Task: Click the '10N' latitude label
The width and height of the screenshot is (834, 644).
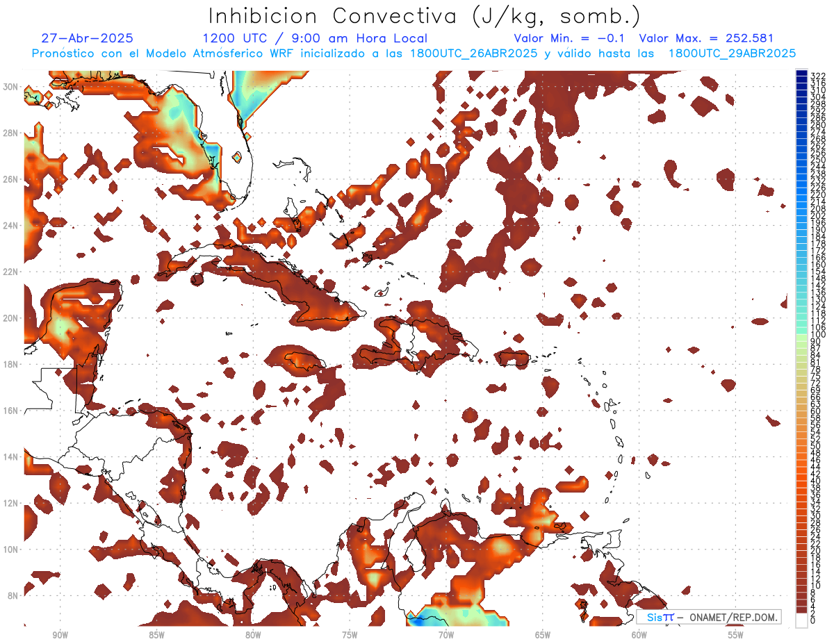Action: tap(11, 549)
